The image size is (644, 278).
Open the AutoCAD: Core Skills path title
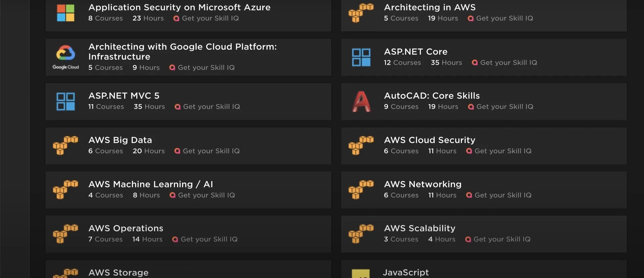coord(432,96)
